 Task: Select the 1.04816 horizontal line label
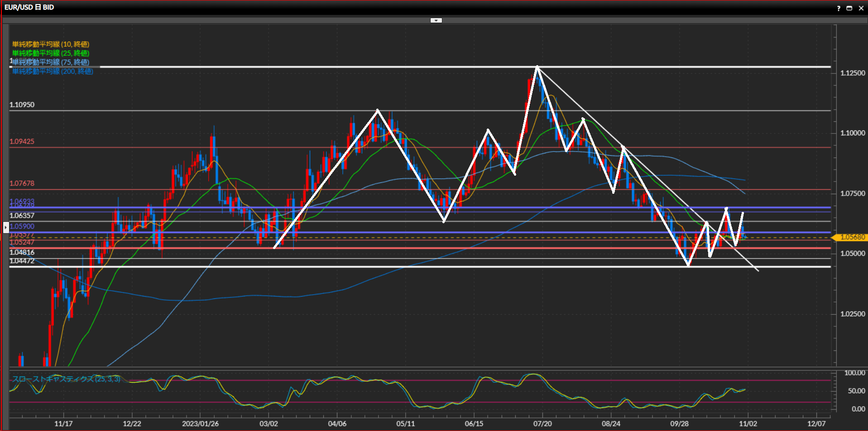(22, 252)
